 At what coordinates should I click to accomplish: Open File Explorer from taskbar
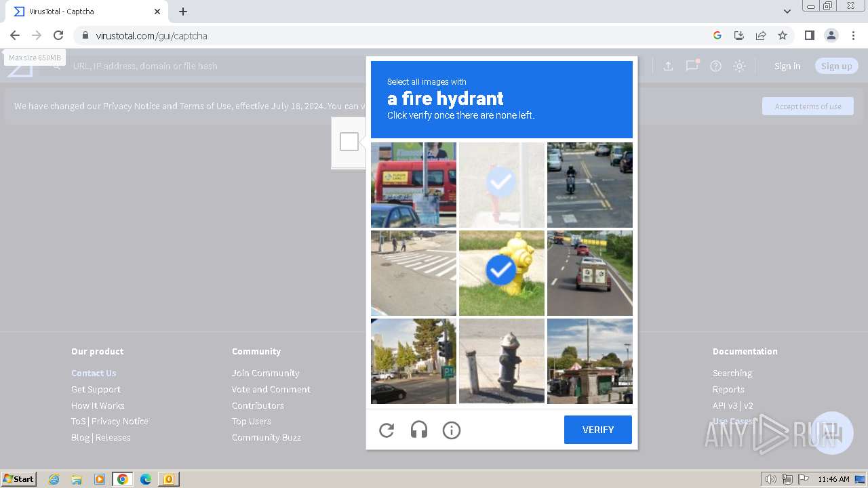pos(77,479)
